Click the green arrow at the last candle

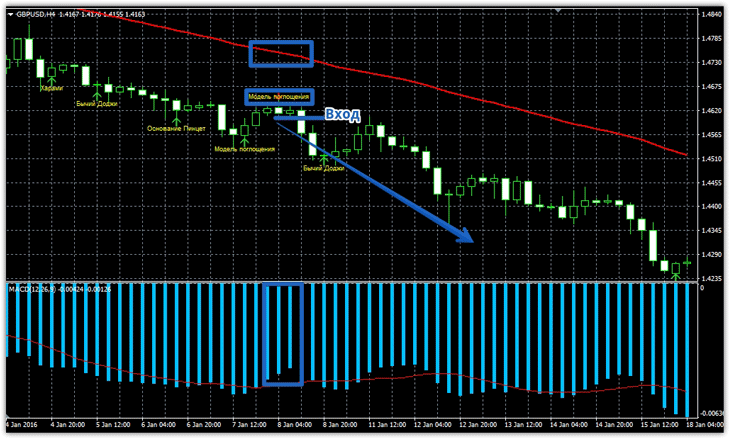tap(676, 274)
